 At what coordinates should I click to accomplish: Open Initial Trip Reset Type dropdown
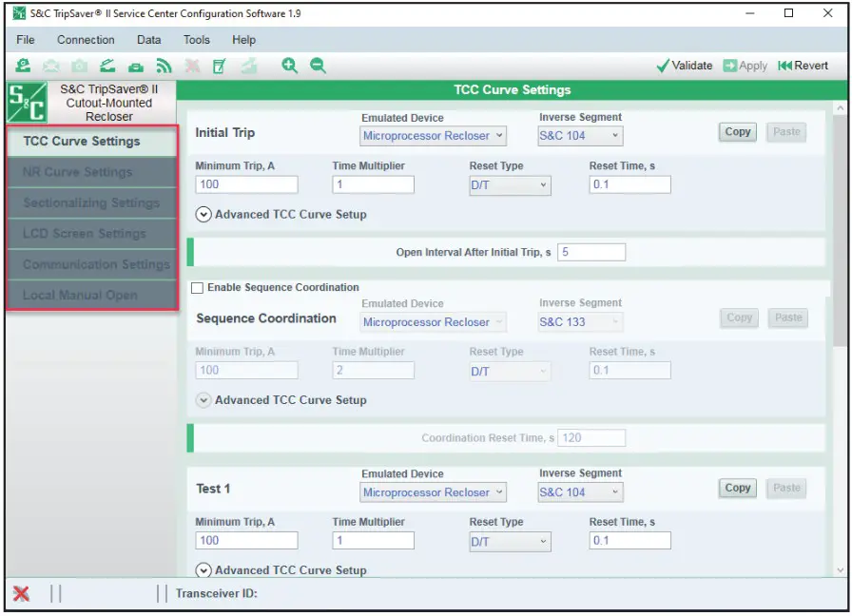[510, 185]
